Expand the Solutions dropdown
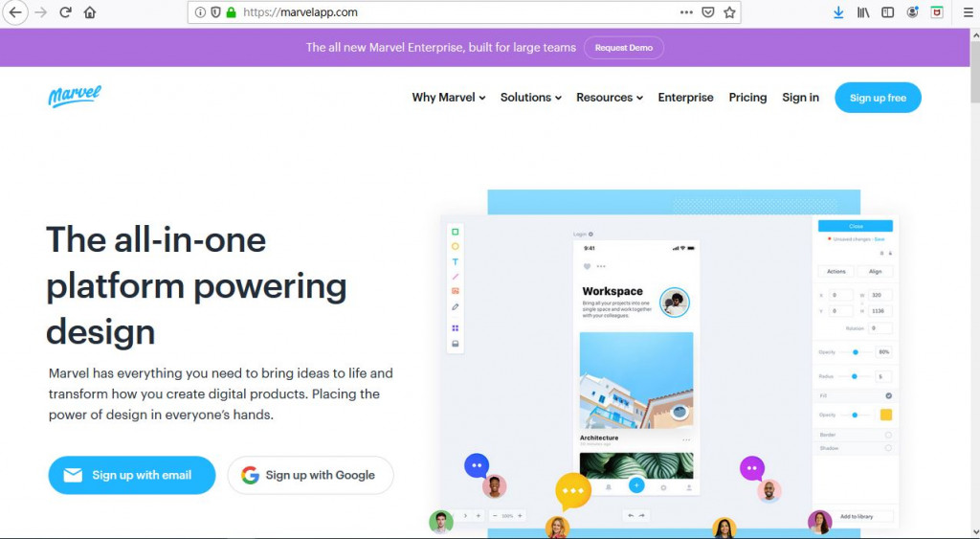The width and height of the screenshot is (980, 539). (x=530, y=98)
